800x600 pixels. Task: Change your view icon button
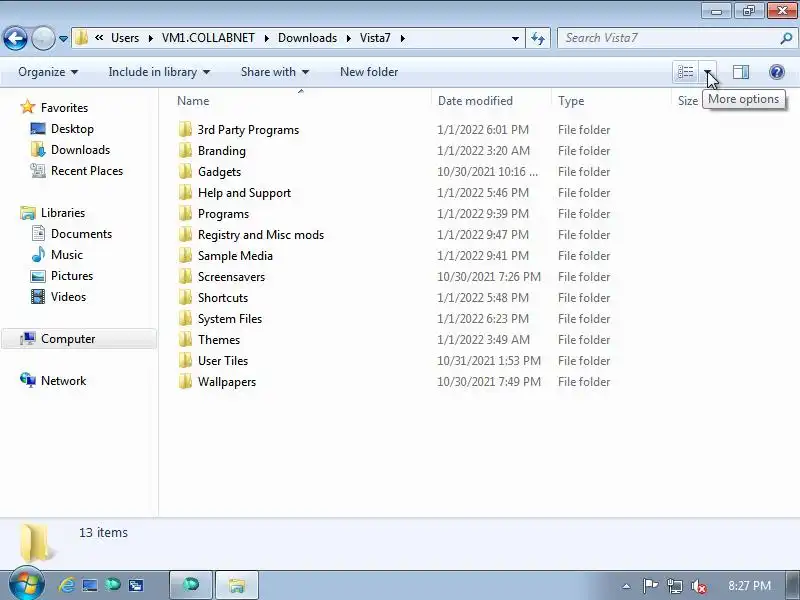[685, 72]
